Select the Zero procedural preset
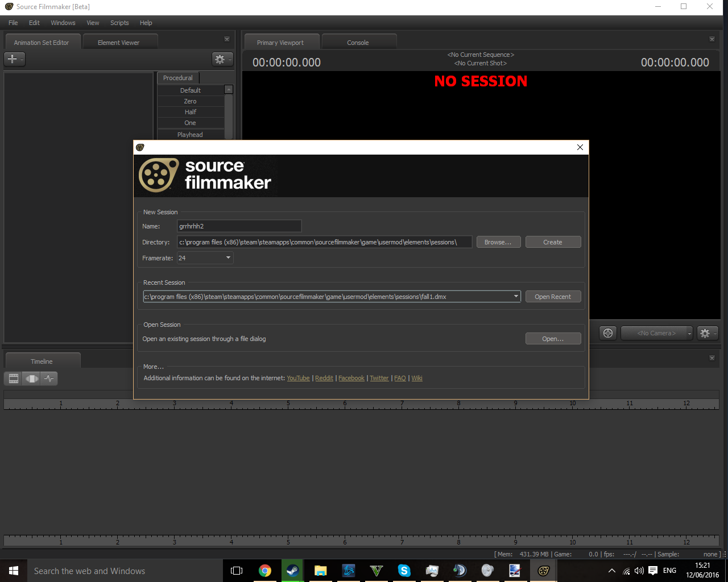Image resolution: width=728 pixels, height=582 pixels. click(x=191, y=101)
